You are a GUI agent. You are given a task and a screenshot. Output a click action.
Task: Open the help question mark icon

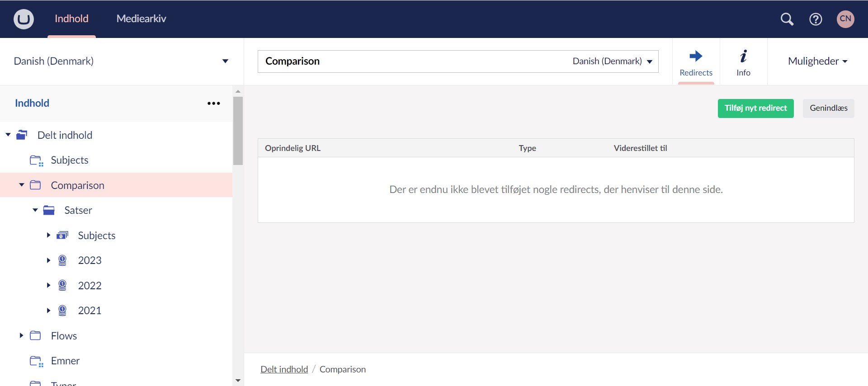tap(816, 19)
